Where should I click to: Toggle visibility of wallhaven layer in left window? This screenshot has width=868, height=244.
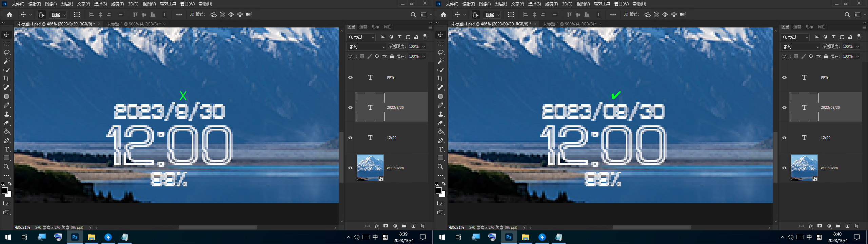coord(350,168)
